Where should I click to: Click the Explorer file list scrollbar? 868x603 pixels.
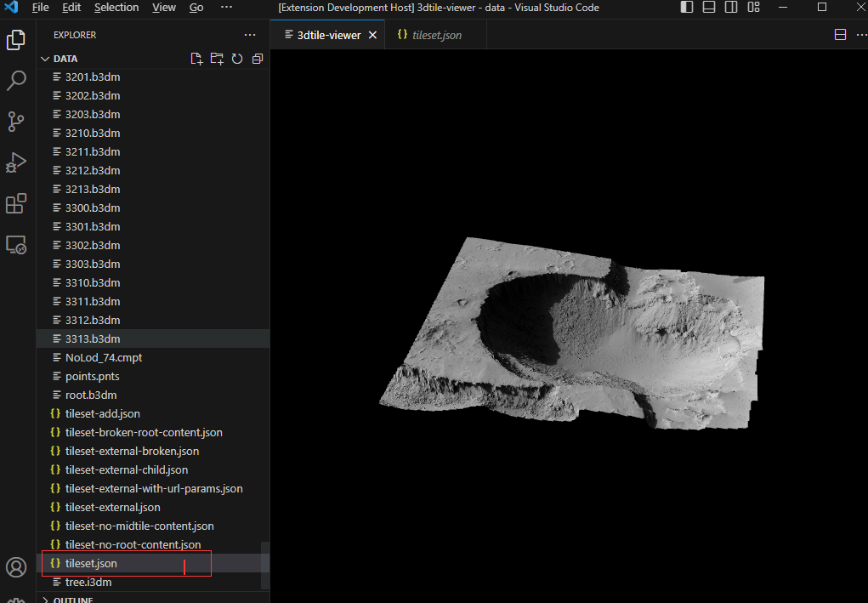tap(265, 566)
